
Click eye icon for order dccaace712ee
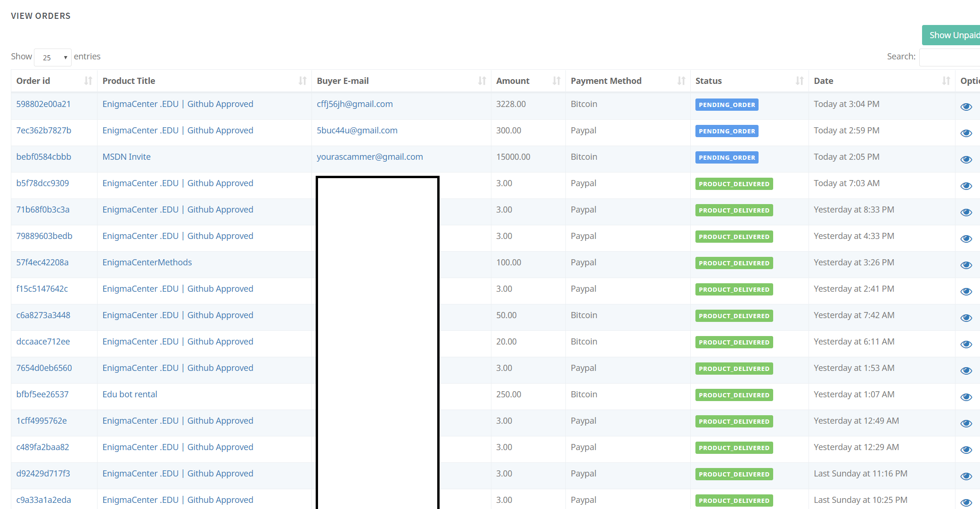click(x=966, y=345)
